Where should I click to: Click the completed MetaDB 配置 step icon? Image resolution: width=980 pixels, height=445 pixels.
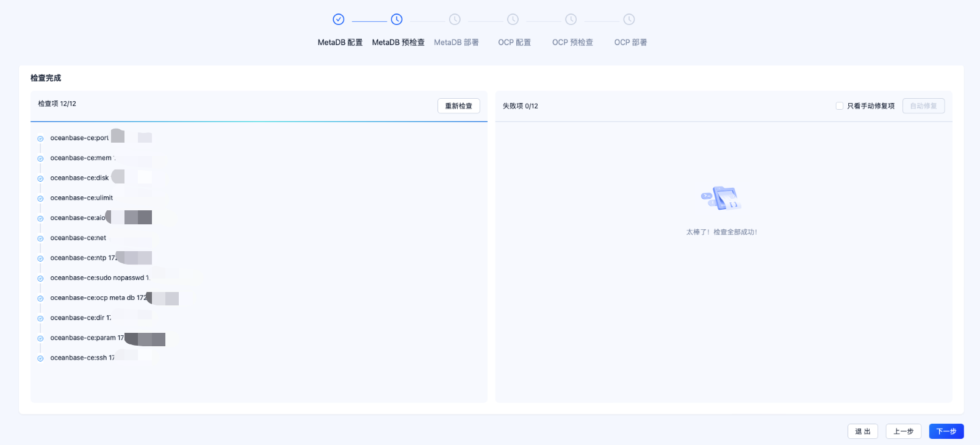(339, 20)
